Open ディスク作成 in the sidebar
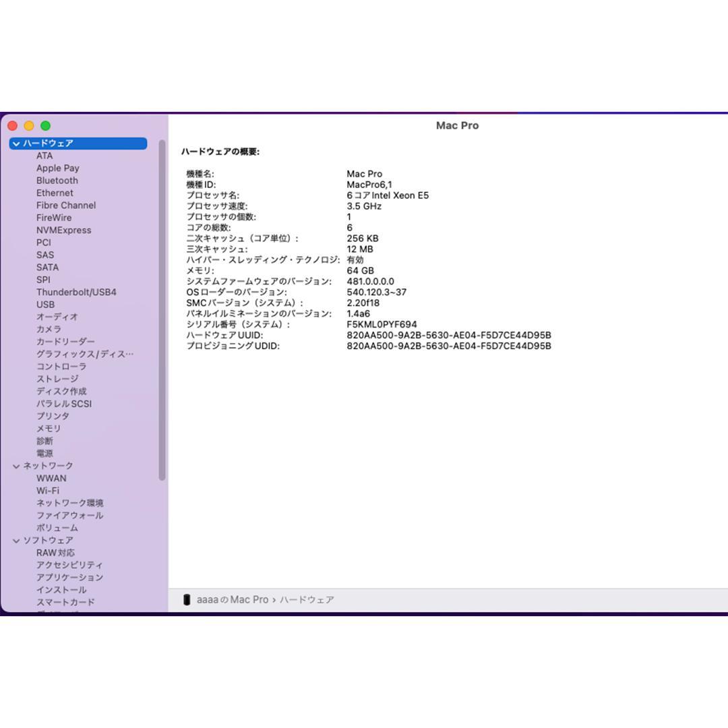Screen dimensions: 728x728 click(x=61, y=392)
